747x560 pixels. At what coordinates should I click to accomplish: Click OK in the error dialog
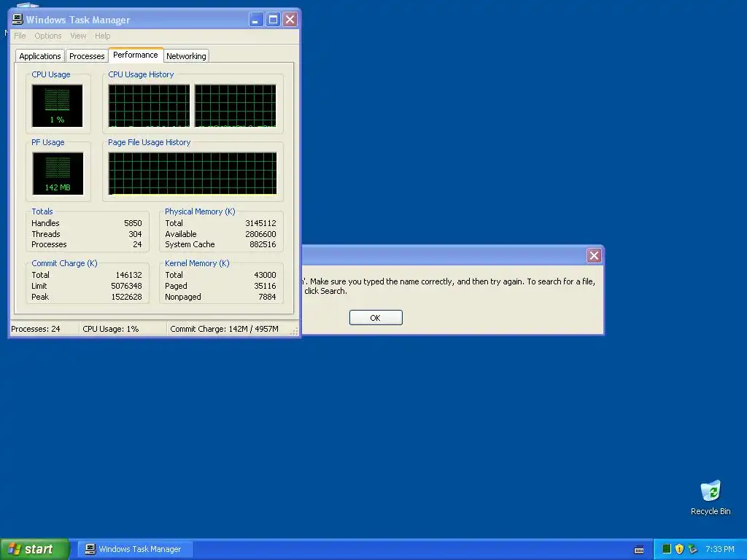(x=376, y=318)
